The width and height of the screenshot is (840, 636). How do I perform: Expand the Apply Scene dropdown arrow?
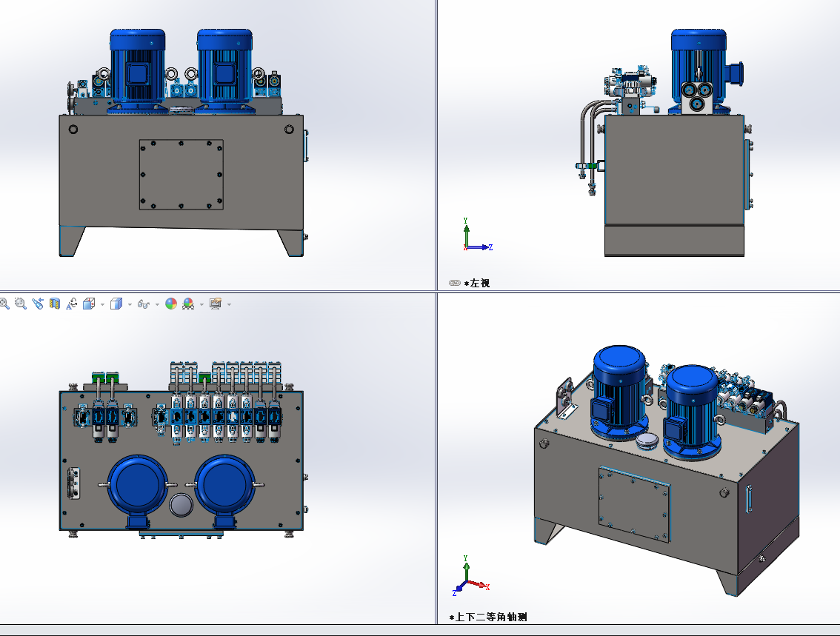point(201,304)
